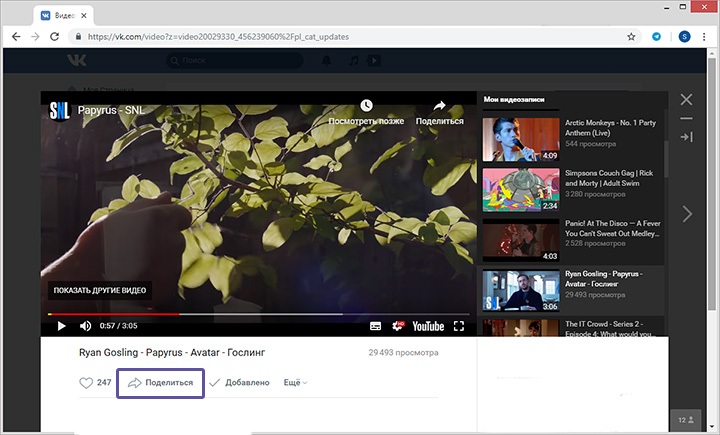The width and height of the screenshot is (720, 435).
Task: Open Panic! At The Disco video thumbnail
Action: (x=521, y=240)
